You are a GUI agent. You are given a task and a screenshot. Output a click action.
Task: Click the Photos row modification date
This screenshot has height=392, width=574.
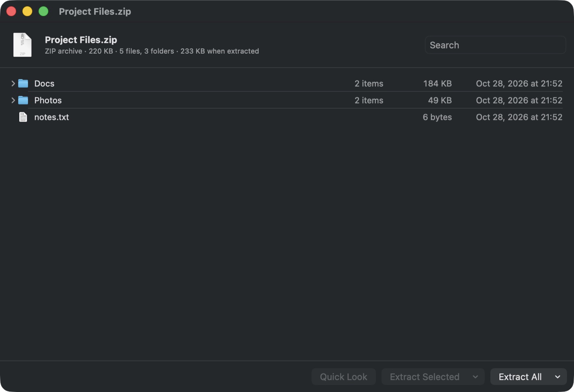pos(519,100)
